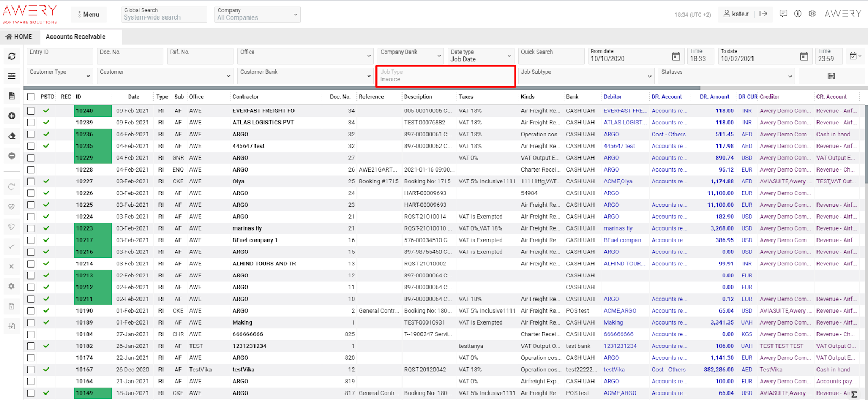Image resolution: width=868 pixels, height=400 pixels.
Task: Open the filter sliders icon in sidebar
Action: point(11,76)
